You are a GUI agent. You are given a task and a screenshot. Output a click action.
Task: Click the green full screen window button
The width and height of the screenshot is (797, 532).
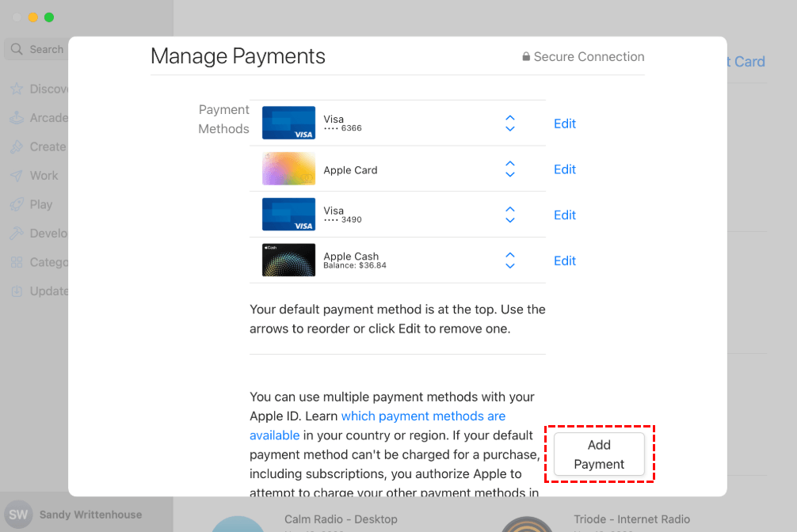point(49,17)
